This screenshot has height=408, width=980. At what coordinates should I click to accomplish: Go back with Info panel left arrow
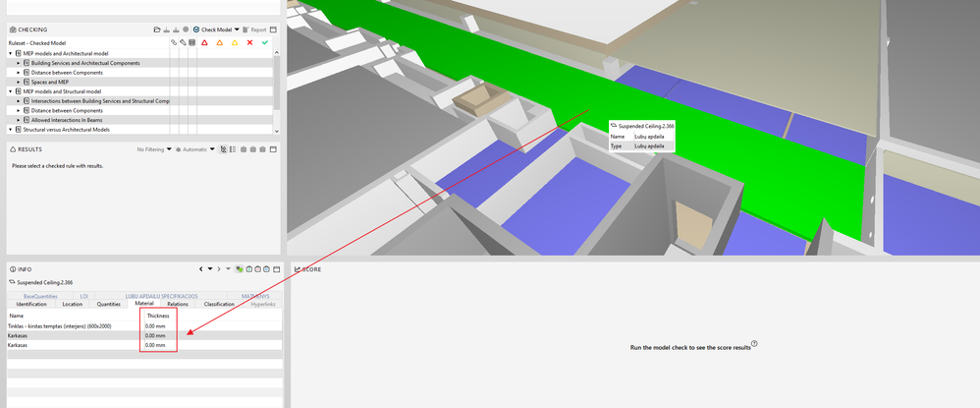200,269
